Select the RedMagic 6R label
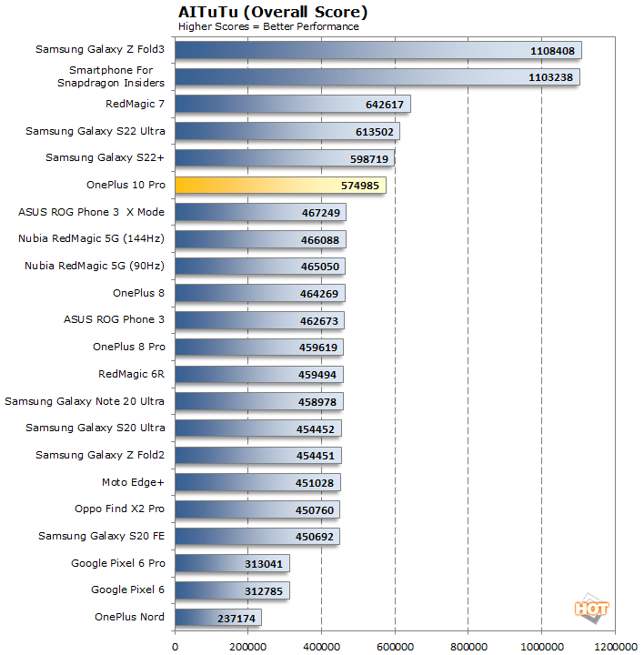Viewport: 644px width, 655px height. click(x=132, y=374)
